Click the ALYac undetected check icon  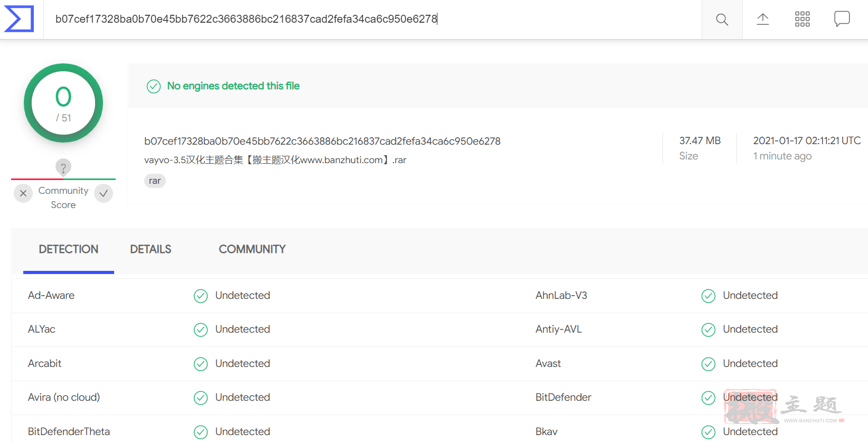pos(201,329)
